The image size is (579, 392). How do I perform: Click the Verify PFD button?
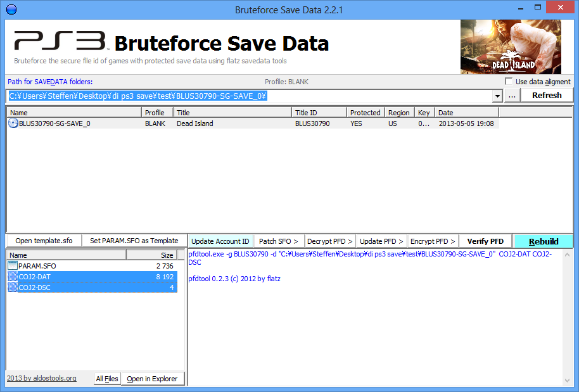pos(485,241)
